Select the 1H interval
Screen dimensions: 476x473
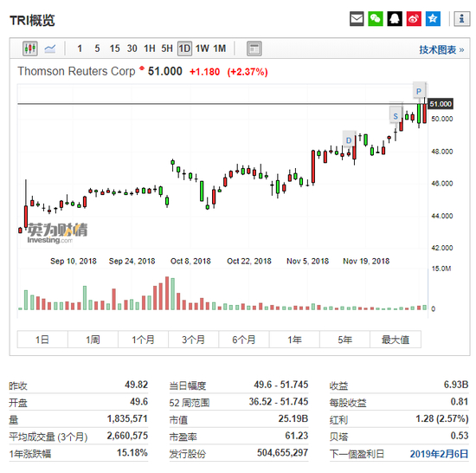tap(150, 49)
